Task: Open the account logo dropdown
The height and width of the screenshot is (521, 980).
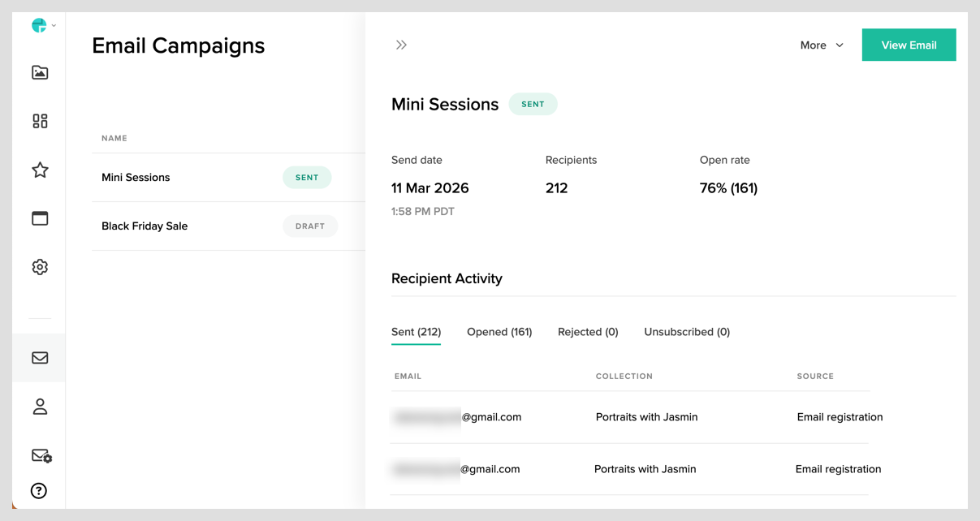Action: 43,26
